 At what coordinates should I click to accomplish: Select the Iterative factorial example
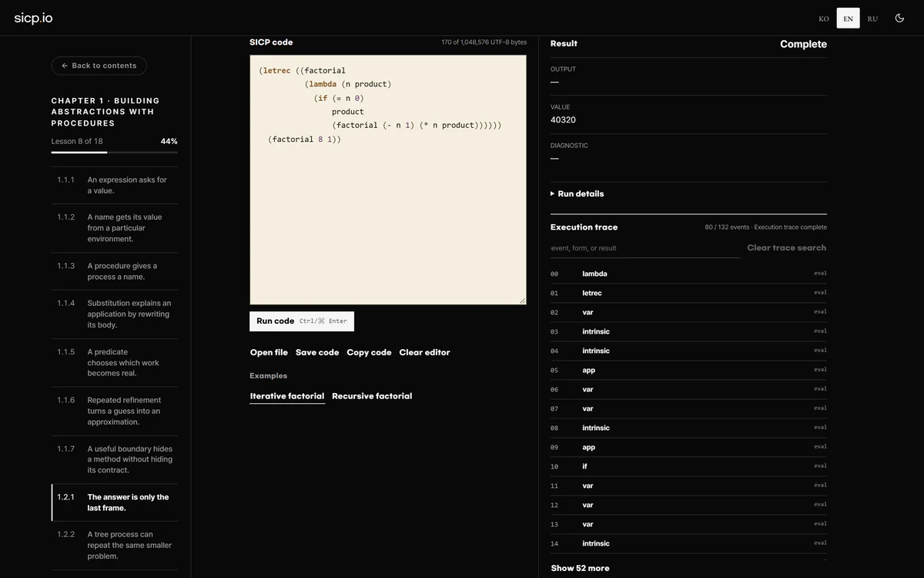click(287, 396)
